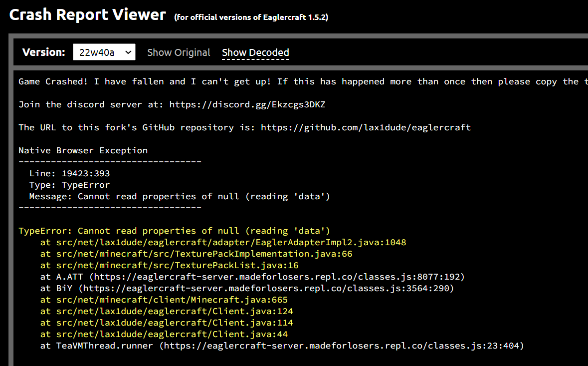Click the 'Version:' label
Screen dimensions: 588x366
43,52
